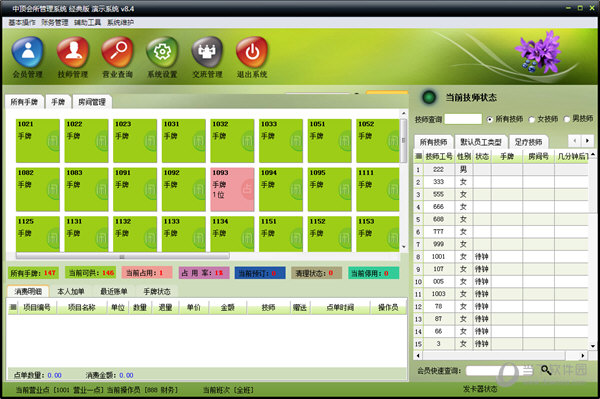Switch to 房间管理 tab

[x=92, y=102]
